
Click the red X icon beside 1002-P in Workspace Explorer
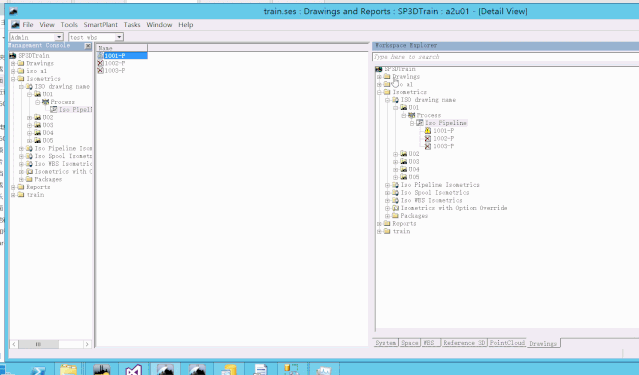pos(427,139)
